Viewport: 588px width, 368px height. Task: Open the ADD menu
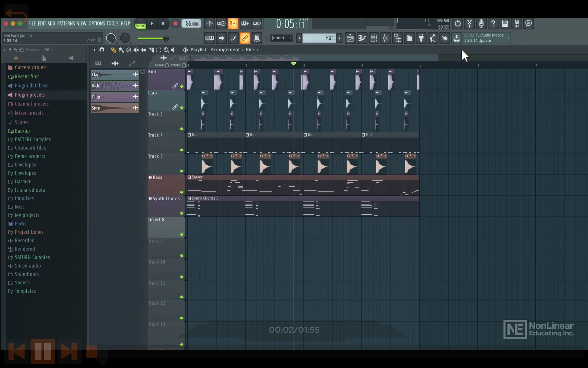pos(51,24)
